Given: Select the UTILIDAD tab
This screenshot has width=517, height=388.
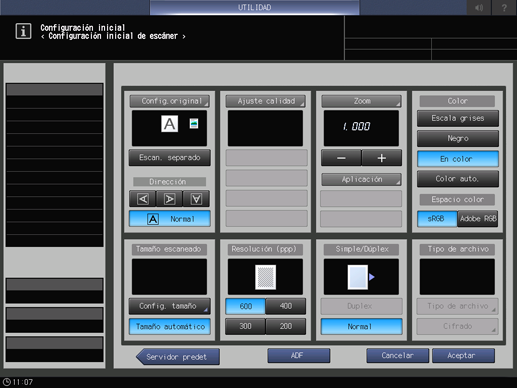Looking at the screenshot, I should (x=255, y=7).
